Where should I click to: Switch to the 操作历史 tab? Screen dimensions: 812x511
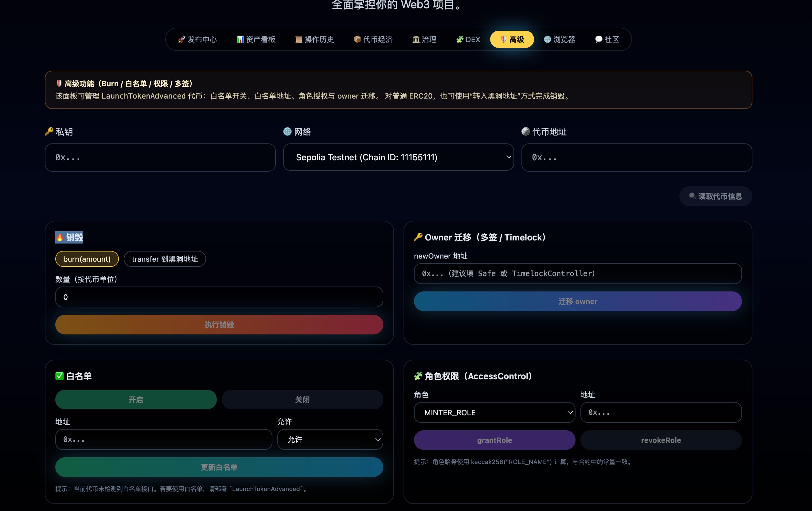click(x=314, y=40)
